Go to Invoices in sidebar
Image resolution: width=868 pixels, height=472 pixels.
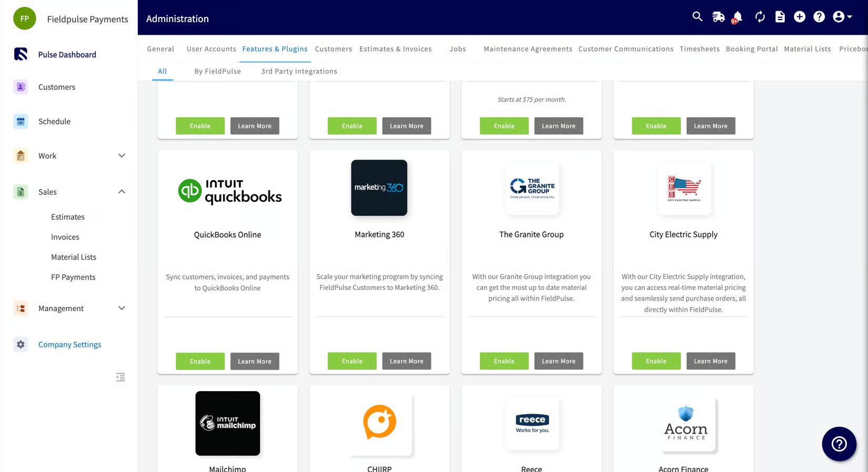pyautogui.click(x=65, y=237)
